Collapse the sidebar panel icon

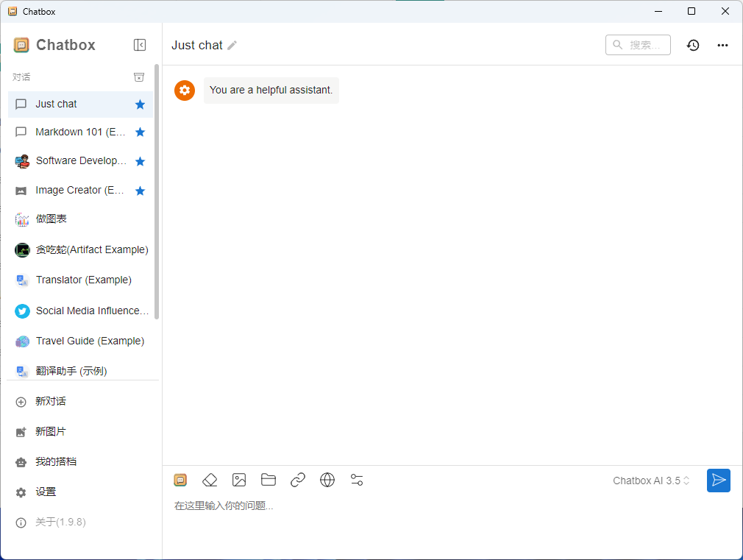(140, 45)
